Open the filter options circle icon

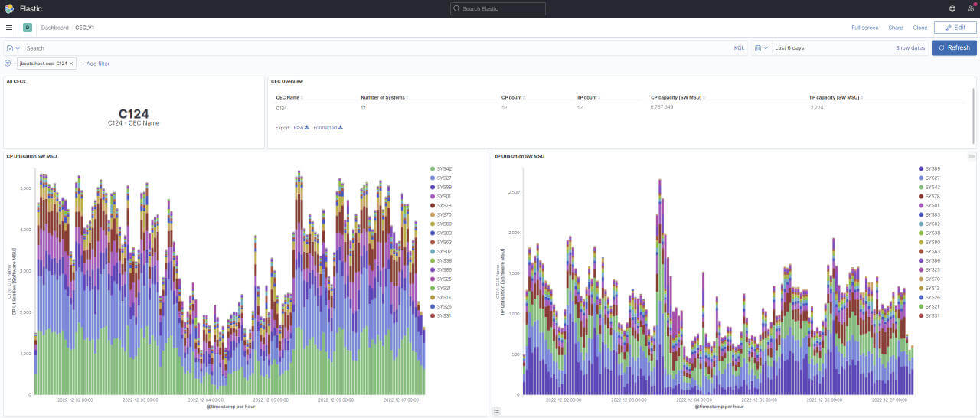coord(8,64)
